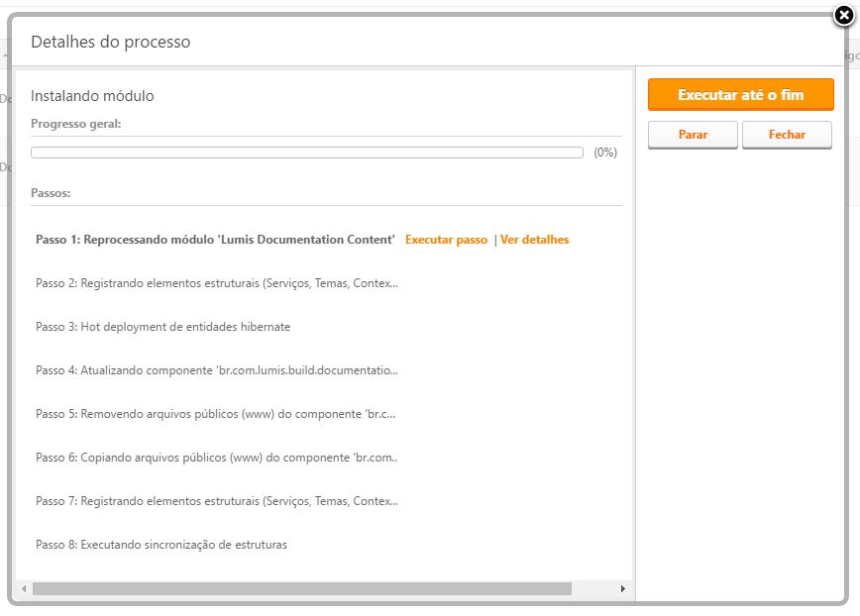
Task: Select 'Passo 5: Removendo arquivos públicos' row
Action: click(216, 414)
